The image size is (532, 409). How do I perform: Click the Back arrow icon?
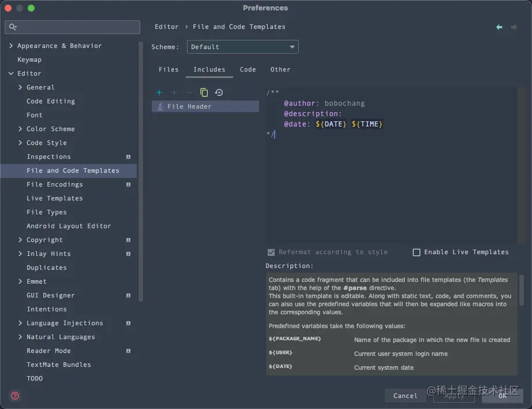(x=499, y=27)
